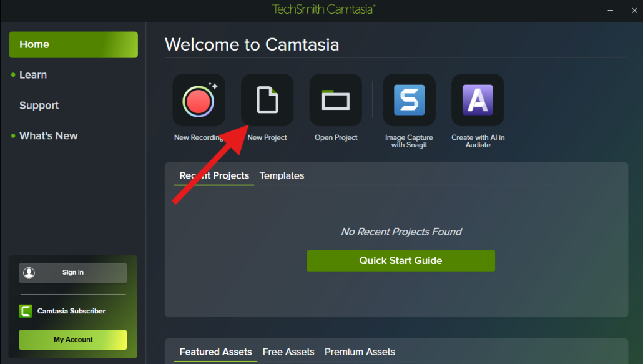643x364 pixels.
Task: Click the user avatar icon beside Sign In
Action: click(x=29, y=273)
